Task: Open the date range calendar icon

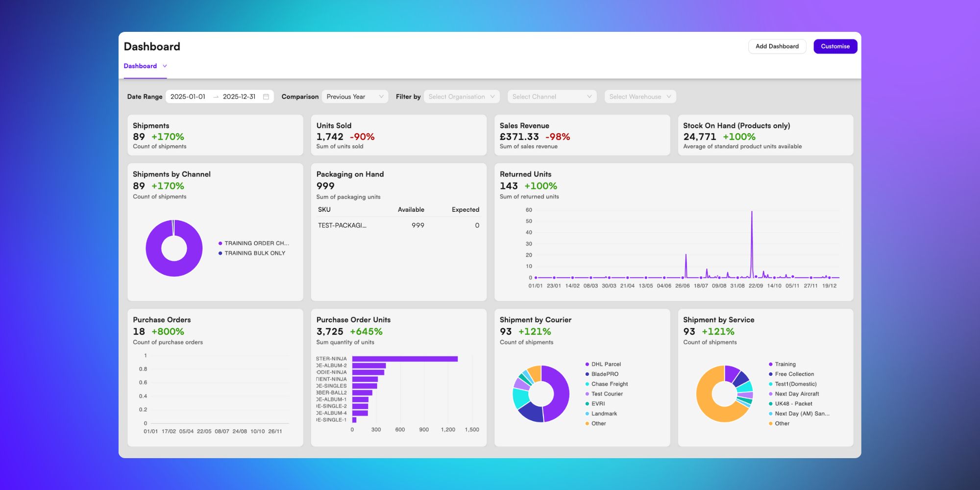Action: (x=266, y=97)
